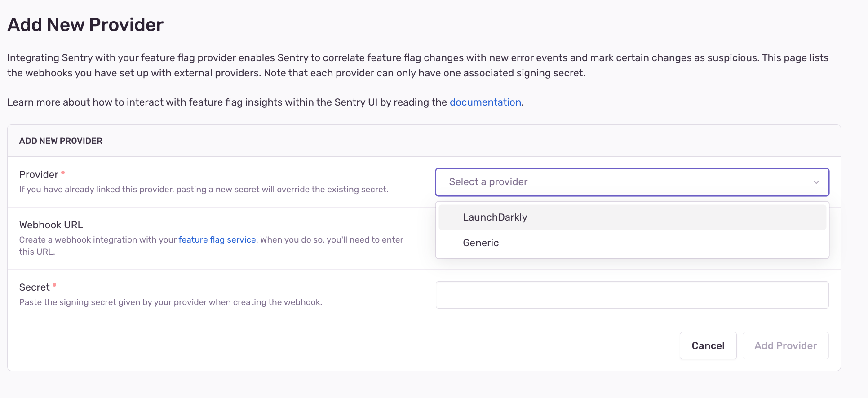Click the Add Provider button
Screen dimensions: 868x398
[786, 346]
